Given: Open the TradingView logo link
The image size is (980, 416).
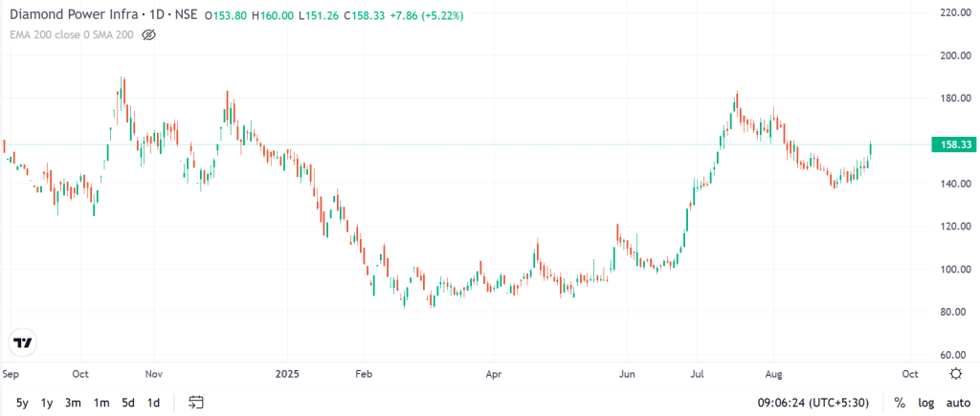Looking at the screenshot, I should point(23,343).
